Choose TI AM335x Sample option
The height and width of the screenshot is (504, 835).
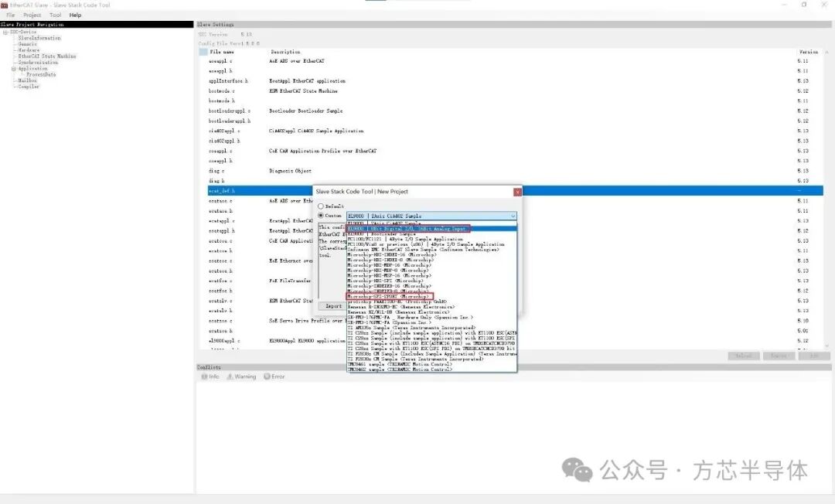[431, 328]
